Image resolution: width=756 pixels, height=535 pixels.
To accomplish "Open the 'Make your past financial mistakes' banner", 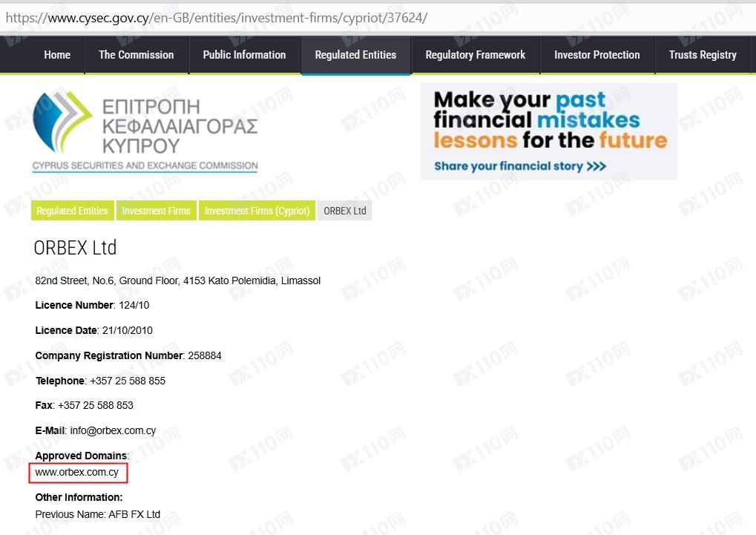I will [x=549, y=131].
